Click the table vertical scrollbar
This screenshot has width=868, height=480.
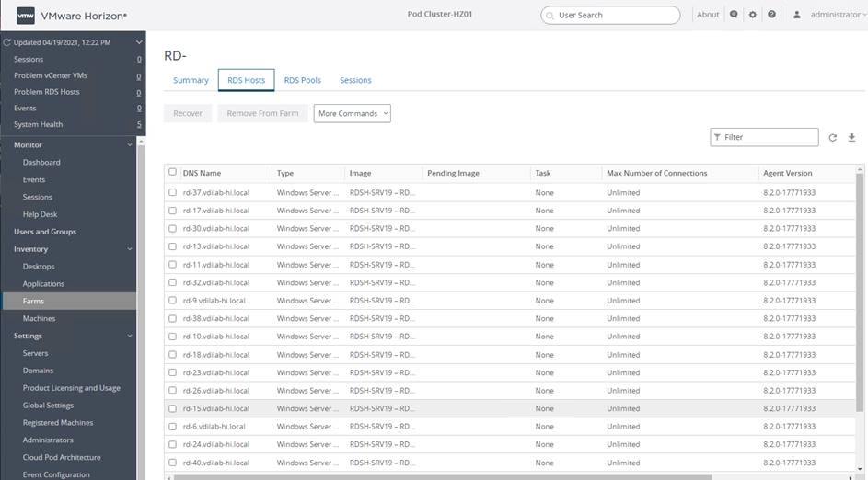pos(860,293)
